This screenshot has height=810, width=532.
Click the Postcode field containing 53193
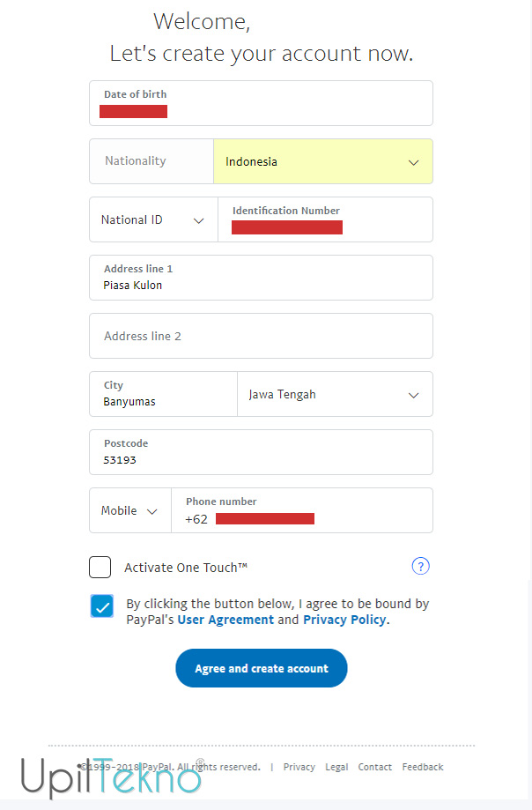(261, 452)
